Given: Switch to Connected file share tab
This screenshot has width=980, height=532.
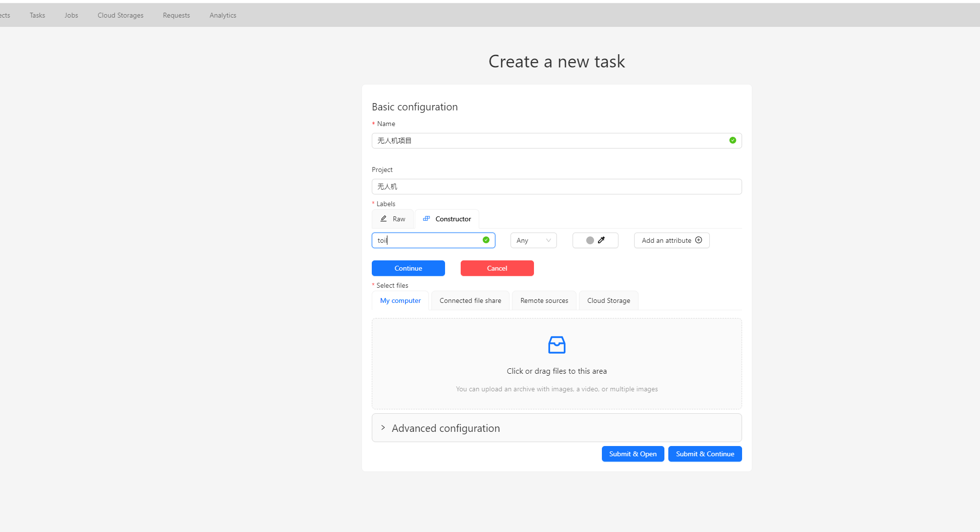Looking at the screenshot, I should (x=470, y=300).
